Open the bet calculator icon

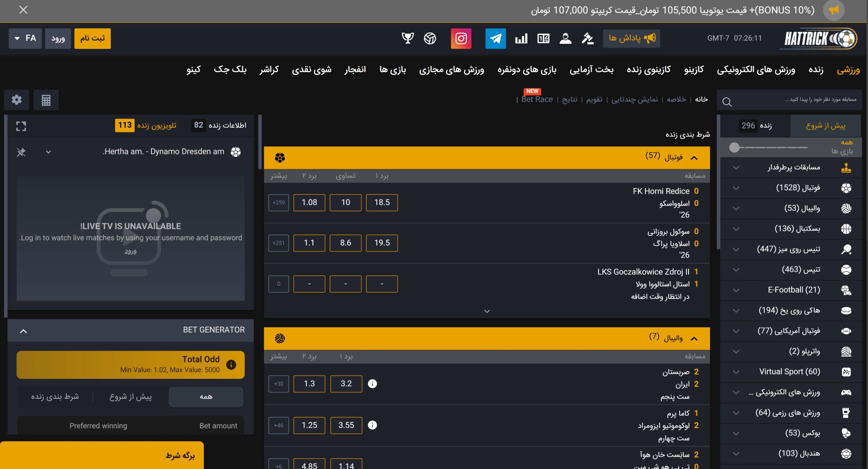click(x=46, y=100)
